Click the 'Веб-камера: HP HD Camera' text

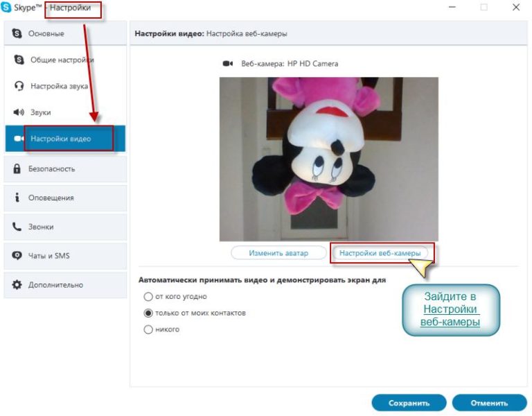(290, 64)
